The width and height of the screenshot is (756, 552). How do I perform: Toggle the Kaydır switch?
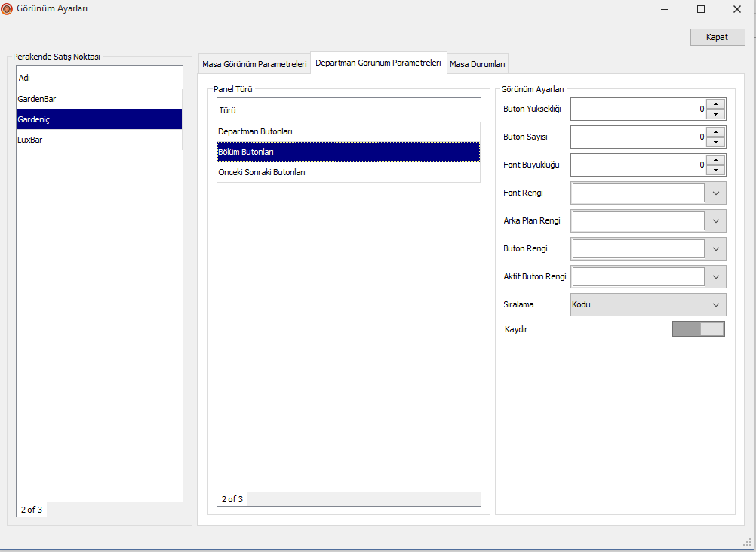tap(698, 328)
